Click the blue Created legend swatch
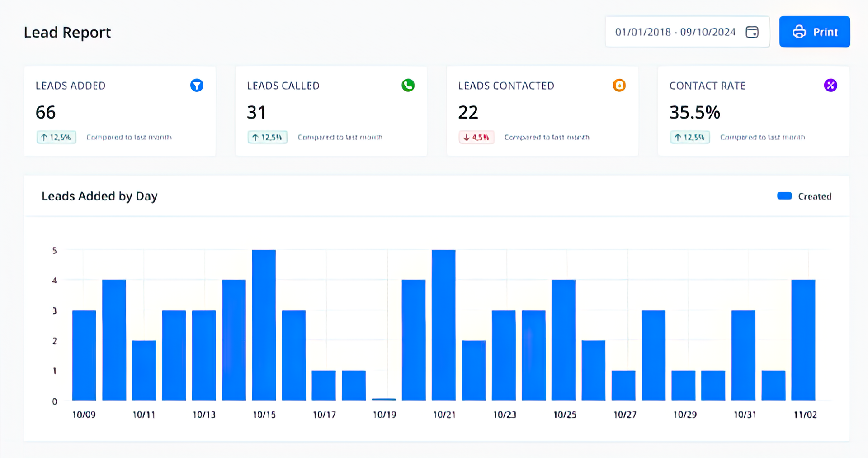 coord(785,196)
